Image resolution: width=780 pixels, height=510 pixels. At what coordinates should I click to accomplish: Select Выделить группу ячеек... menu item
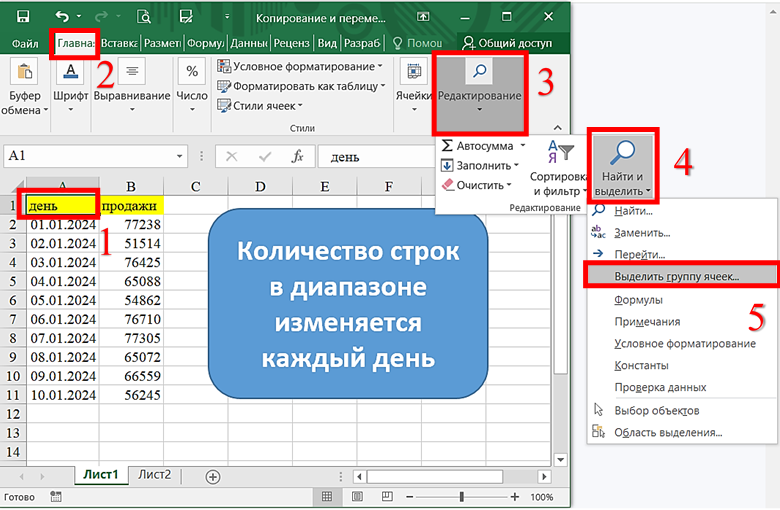coord(680,276)
